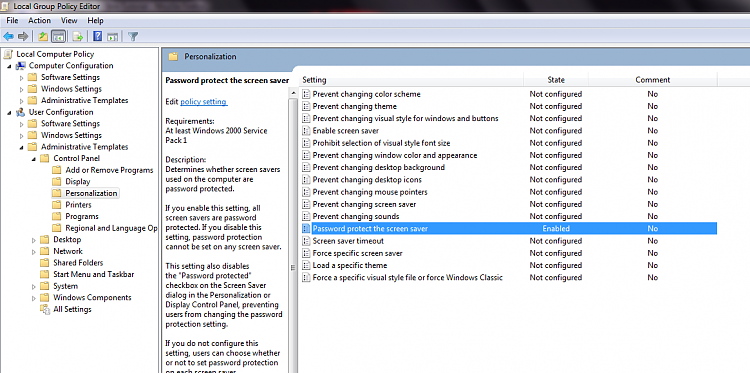The image size is (750, 373).
Task: Click the Personalization header folder icon
Action: coord(174,56)
